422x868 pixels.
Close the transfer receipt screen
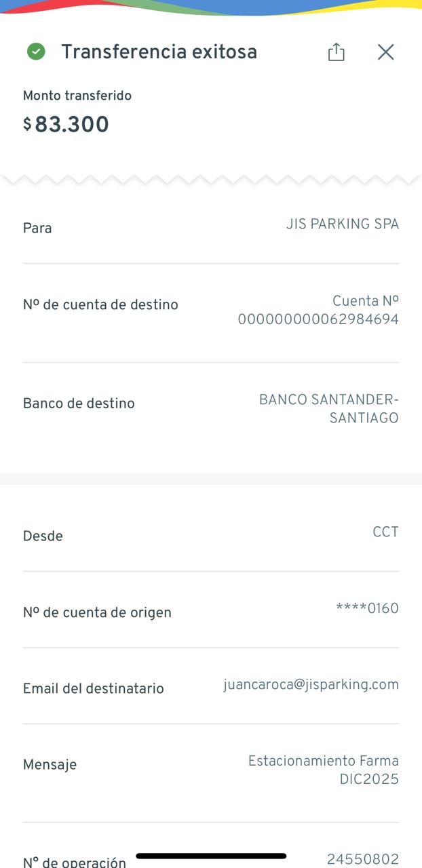385,52
